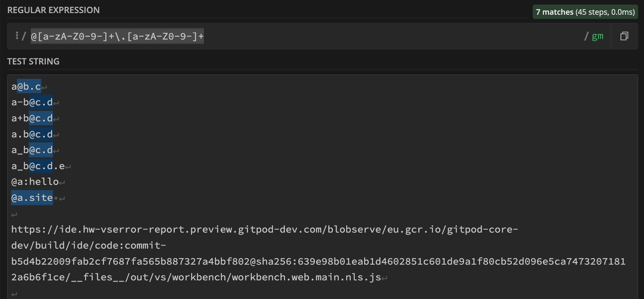Click the line-break glyph after @a:hello
The image size is (644, 299).
click(62, 182)
